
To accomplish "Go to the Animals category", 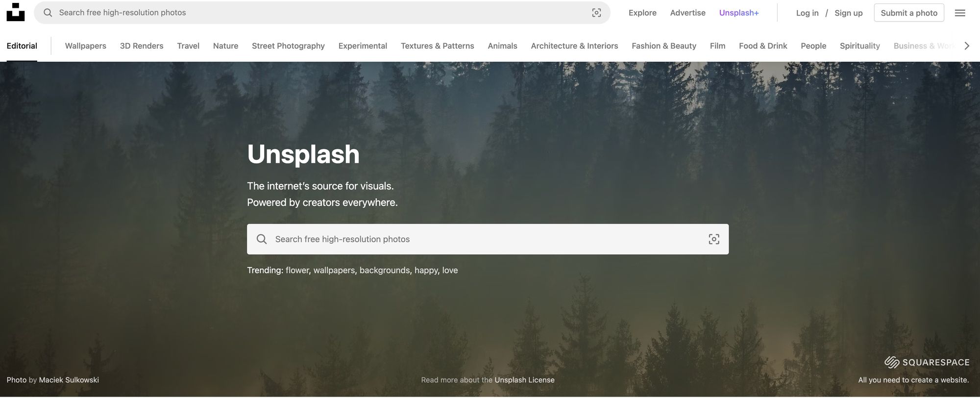I will coord(502,46).
